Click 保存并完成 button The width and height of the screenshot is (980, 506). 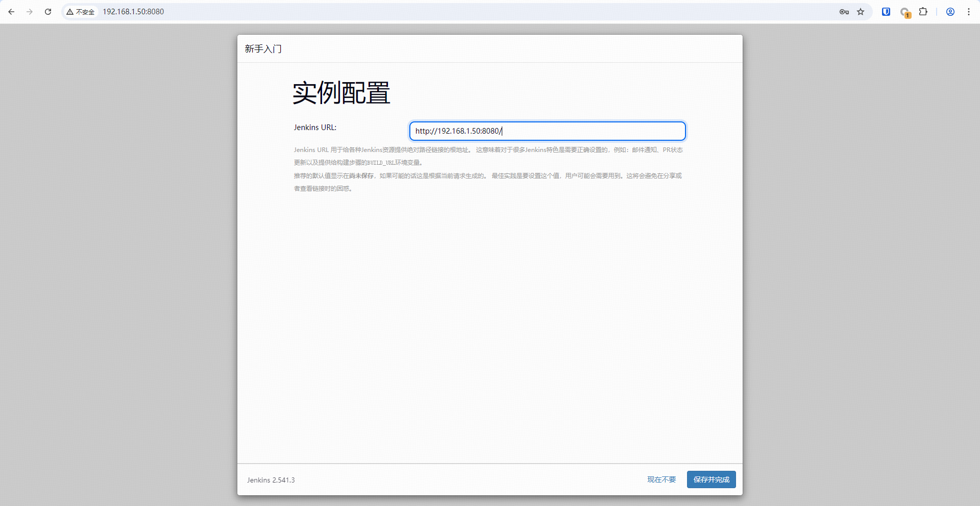(x=711, y=479)
